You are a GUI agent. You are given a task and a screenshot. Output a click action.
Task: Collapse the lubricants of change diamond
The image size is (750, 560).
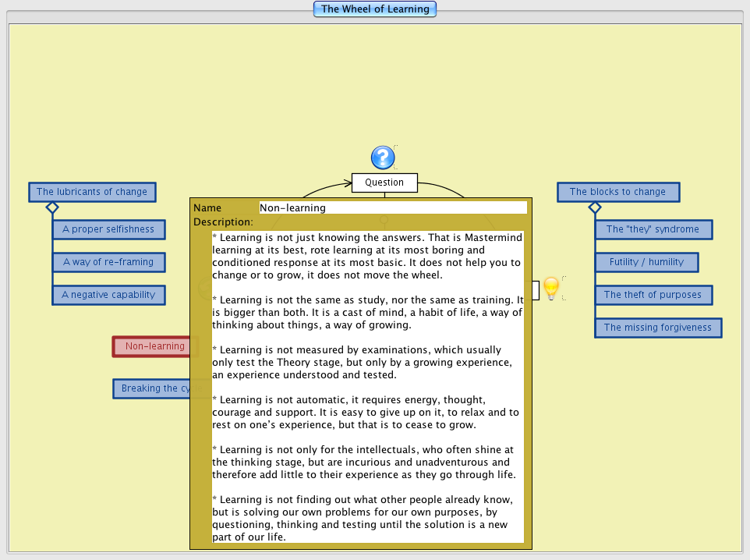point(52,207)
